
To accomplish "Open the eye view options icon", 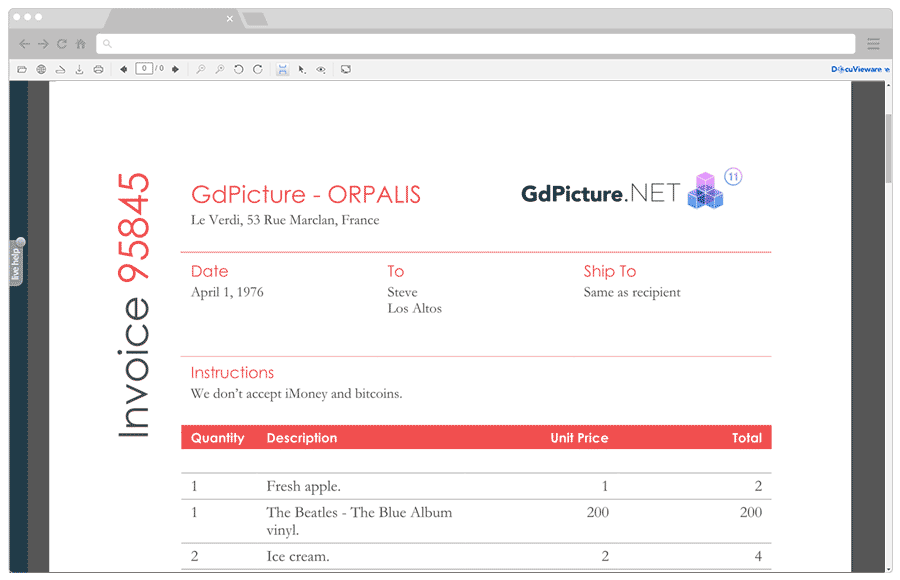I will tap(321, 69).
